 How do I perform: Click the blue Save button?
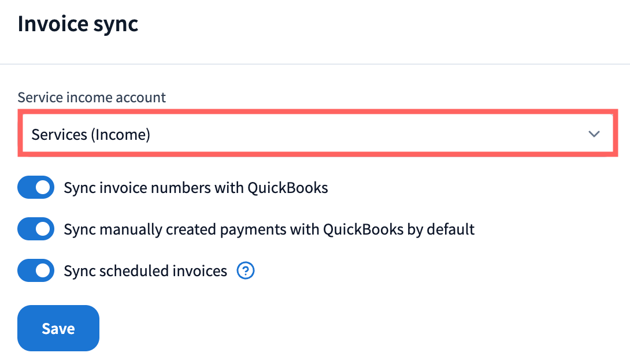[58, 328]
